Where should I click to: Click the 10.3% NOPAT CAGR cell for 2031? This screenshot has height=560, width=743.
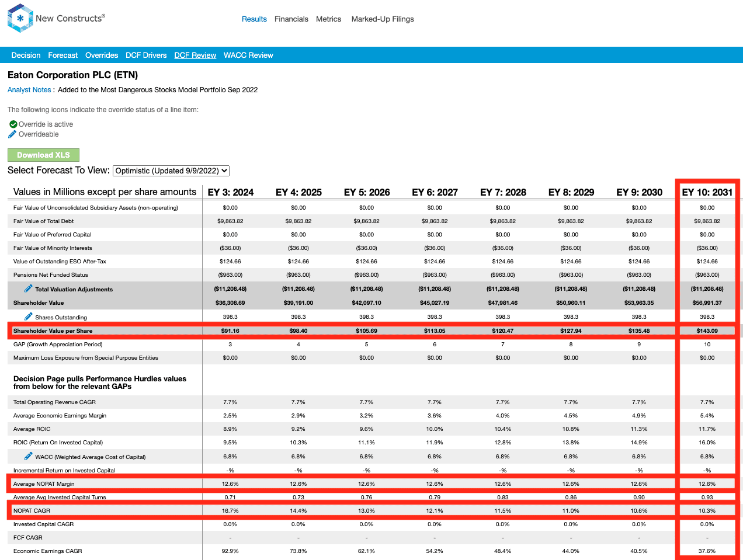[x=707, y=511]
